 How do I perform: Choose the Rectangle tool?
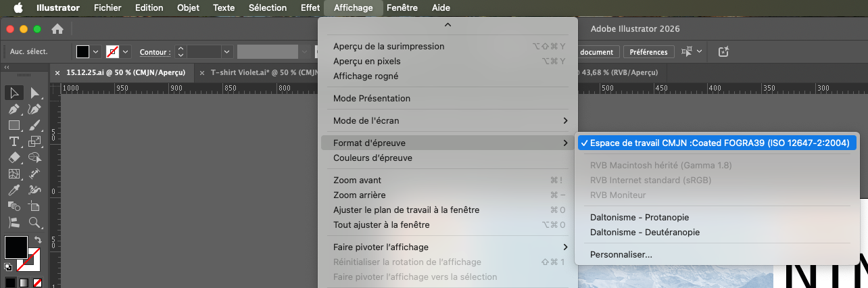[14, 125]
